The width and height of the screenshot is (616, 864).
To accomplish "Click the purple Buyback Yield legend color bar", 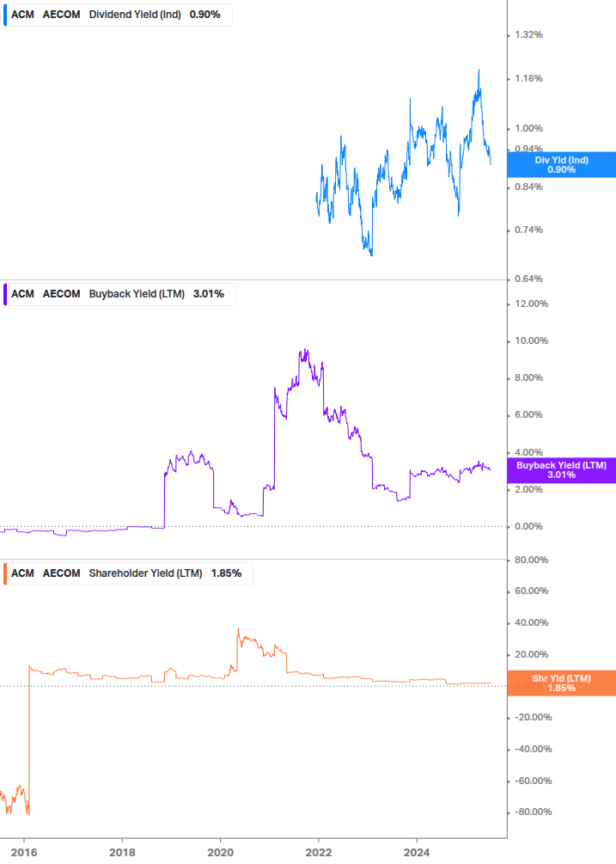I will pyautogui.click(x=5, y=294).
